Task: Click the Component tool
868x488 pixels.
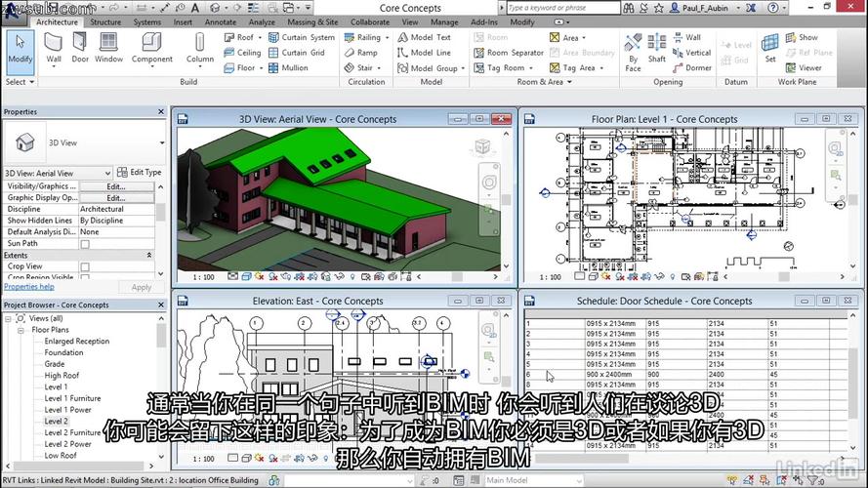Action: 151,49
